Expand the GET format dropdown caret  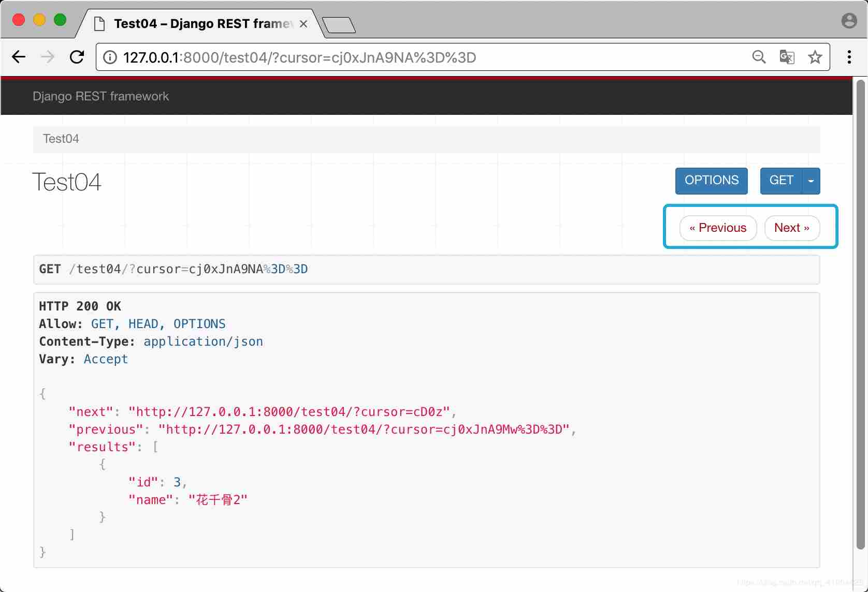click(811, 181)
